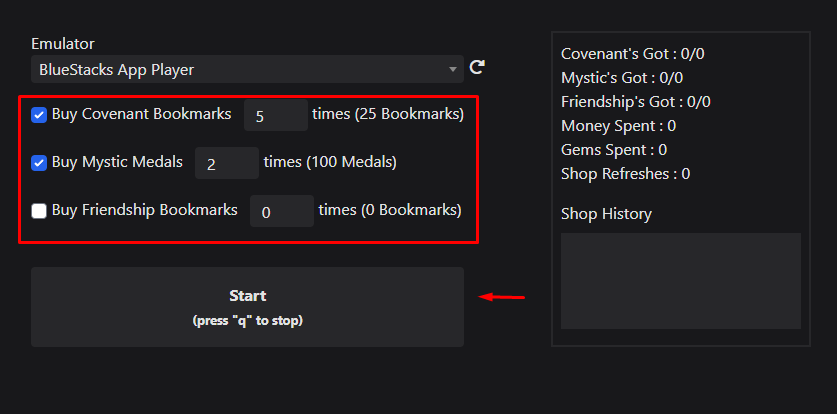Focus the Covenant Bookmarks count field showing 5
Image resolution: width=837 pixels, height=414 pixels.
[x=276, y=115]
